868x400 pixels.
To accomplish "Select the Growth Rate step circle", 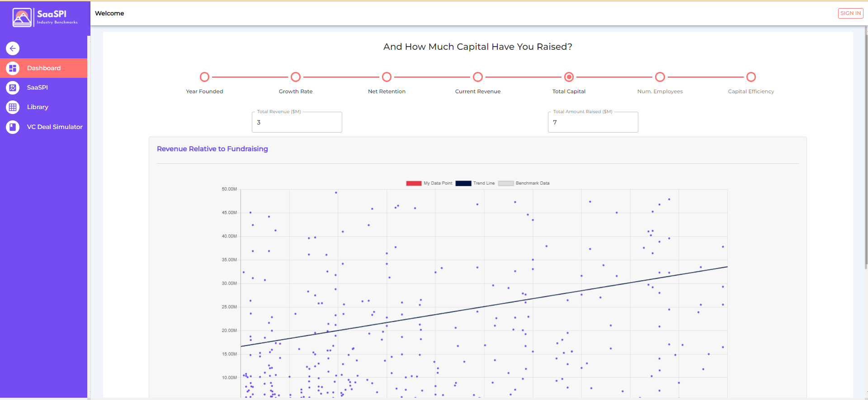I will (x=296, y=77).
